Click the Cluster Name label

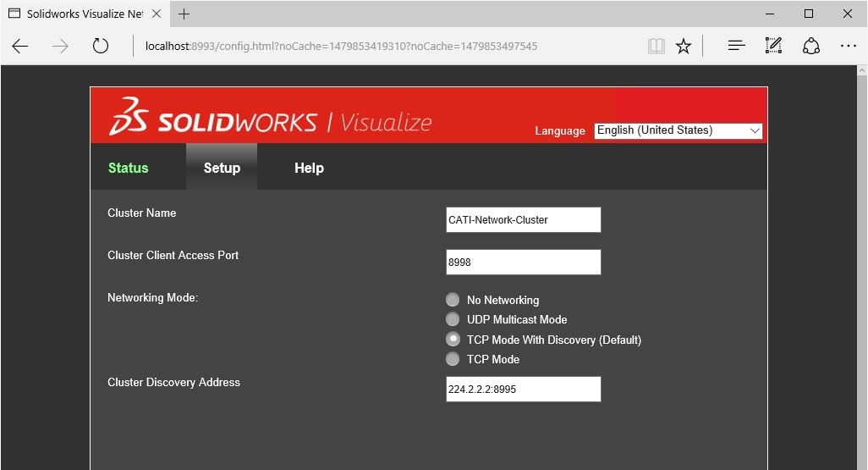coord(142,213)
